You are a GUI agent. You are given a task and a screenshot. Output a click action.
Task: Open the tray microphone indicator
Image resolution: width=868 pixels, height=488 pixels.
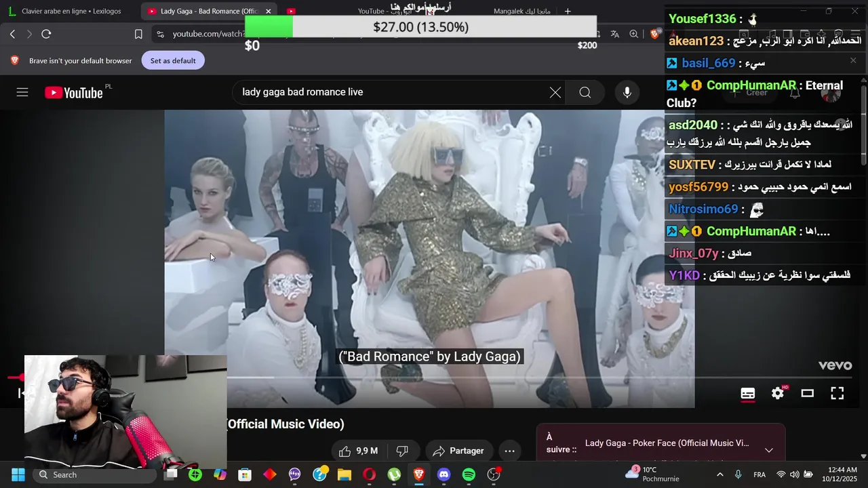pyautogui.click(x=738, y=474)
